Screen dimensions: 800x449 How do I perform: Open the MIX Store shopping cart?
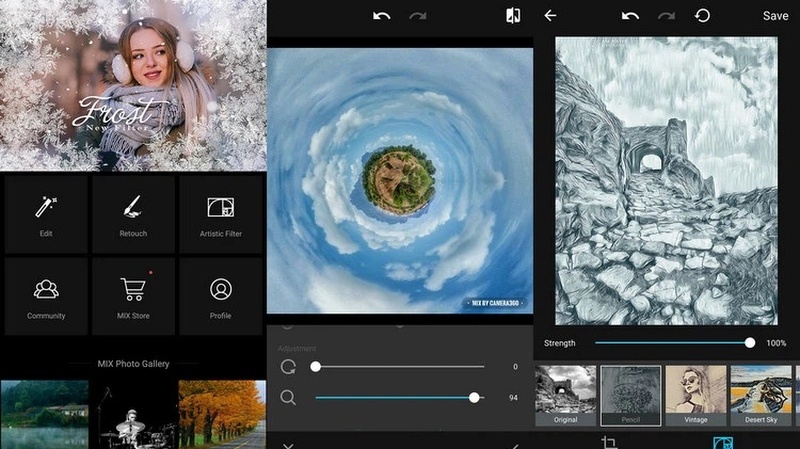[133, 296]
